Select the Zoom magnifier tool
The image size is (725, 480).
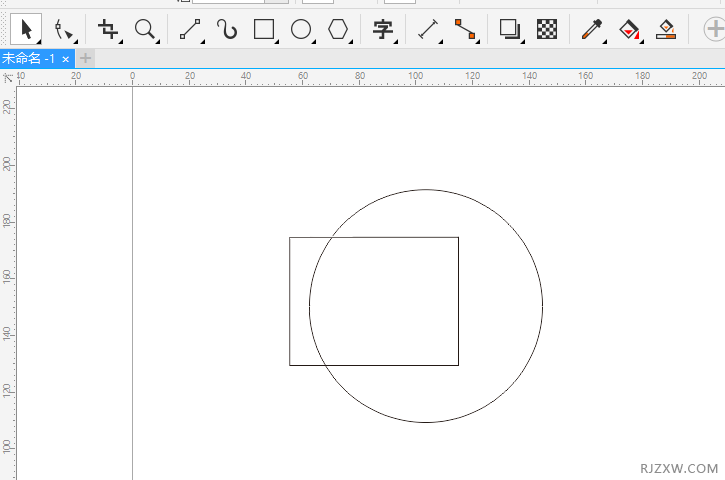click(x=145, y=30)
